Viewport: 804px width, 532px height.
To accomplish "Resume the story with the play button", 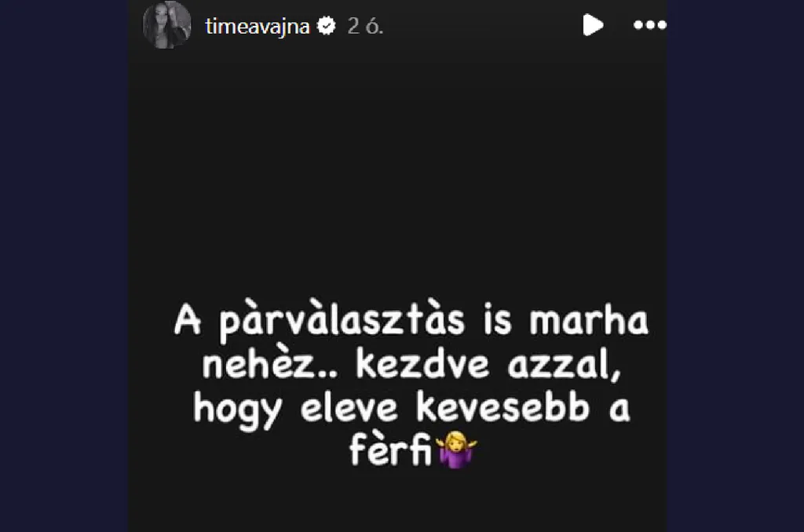I will pyautogui.click(x=593, y=25).
